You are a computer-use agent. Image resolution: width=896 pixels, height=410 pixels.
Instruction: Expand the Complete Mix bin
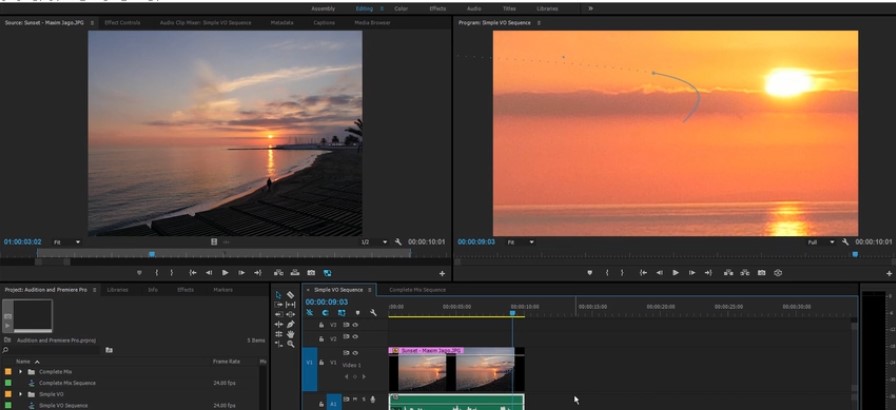point(20,371)
